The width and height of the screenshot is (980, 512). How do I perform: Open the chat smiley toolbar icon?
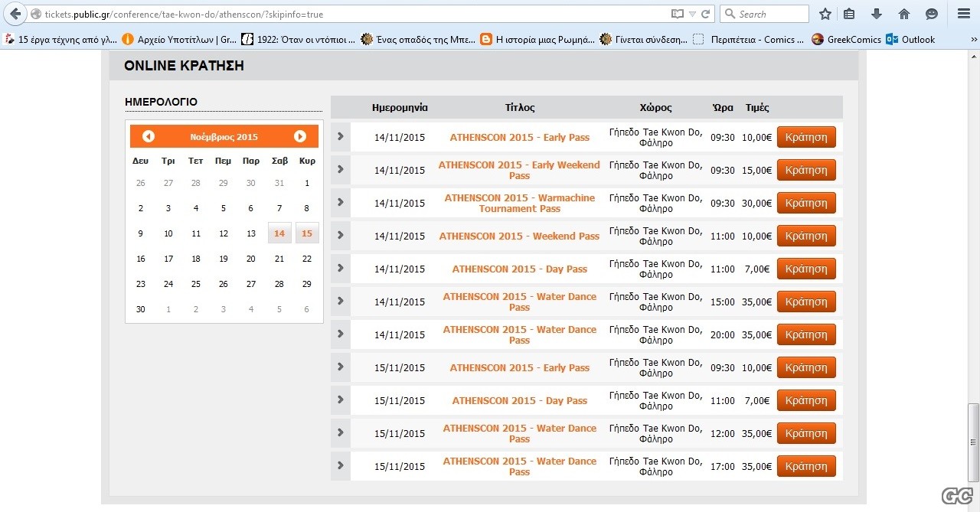point(932,14)
